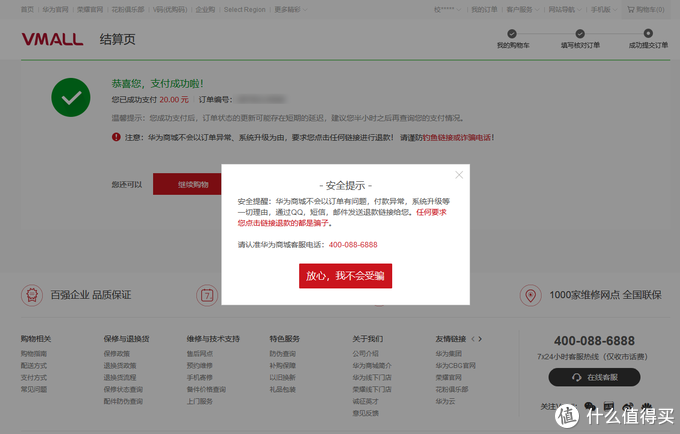Viewport: 680px width, 434px height.
Task: Click the 钓鱼链接或诈骗电话 red link
Action: (457, 137)
